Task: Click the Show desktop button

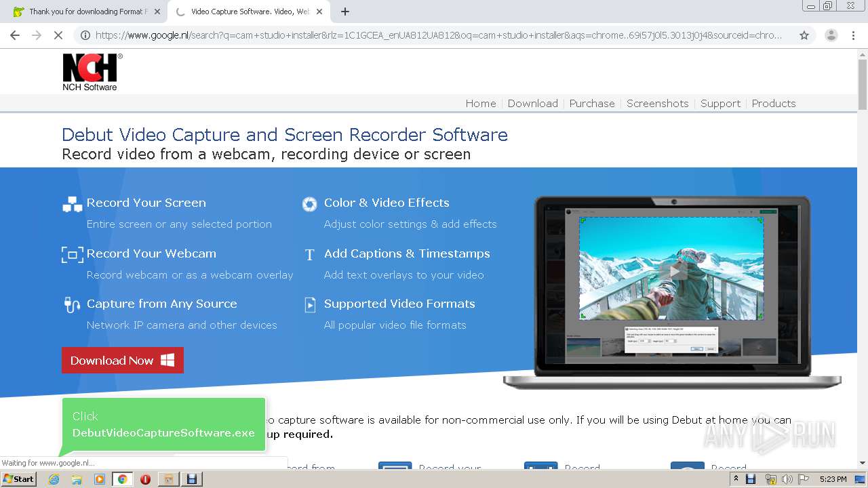Action: pos(861,479)
